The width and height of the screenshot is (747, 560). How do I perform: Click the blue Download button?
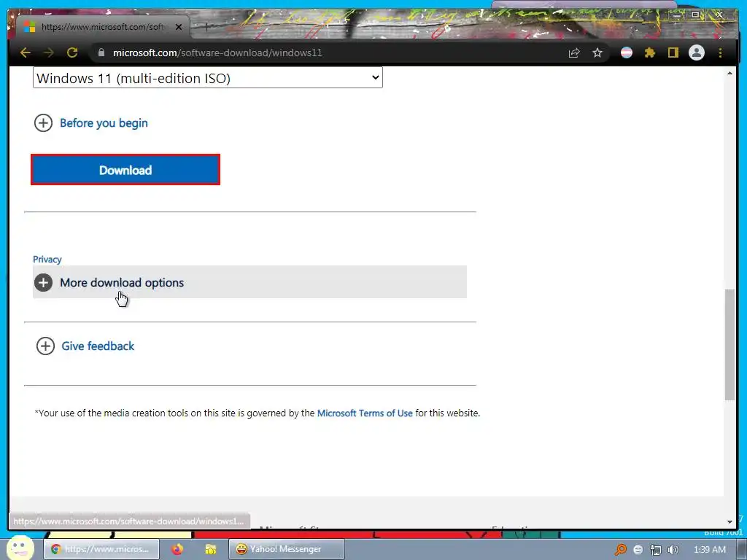pos(125,169)
